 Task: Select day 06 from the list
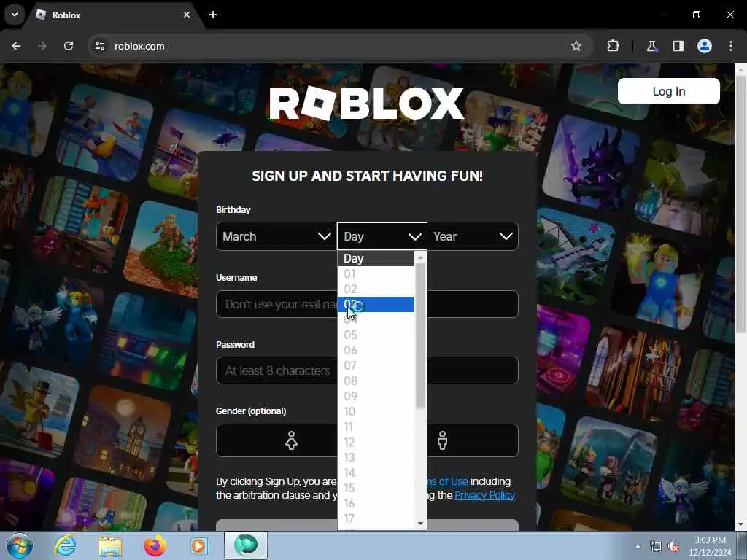point(376,350)
